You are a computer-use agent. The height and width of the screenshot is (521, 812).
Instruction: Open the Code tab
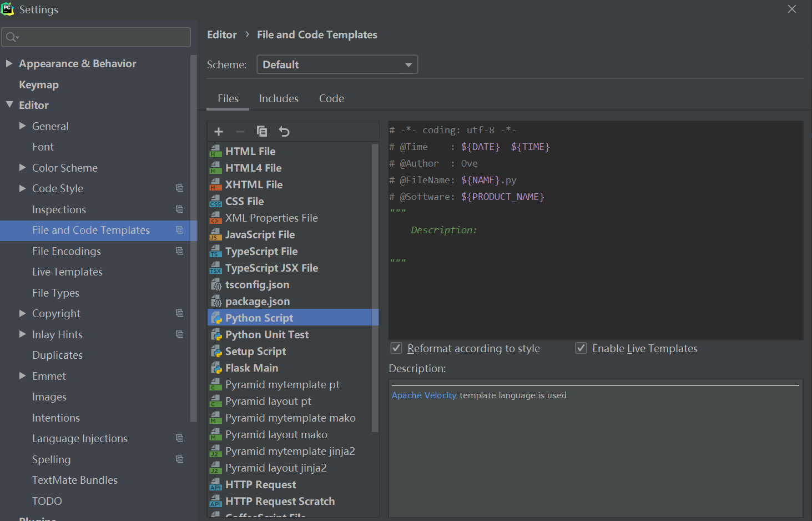click(x=331, y=98)
